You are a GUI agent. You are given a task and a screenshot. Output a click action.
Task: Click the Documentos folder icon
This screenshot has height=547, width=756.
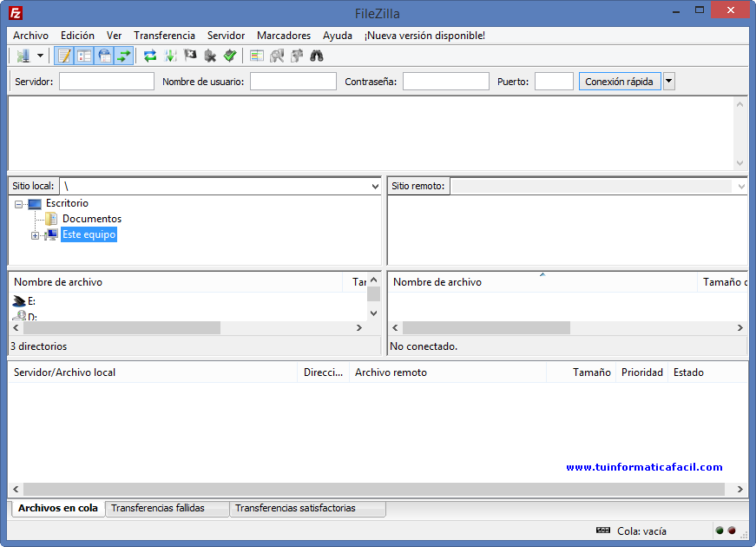click(x=51, y=219)
